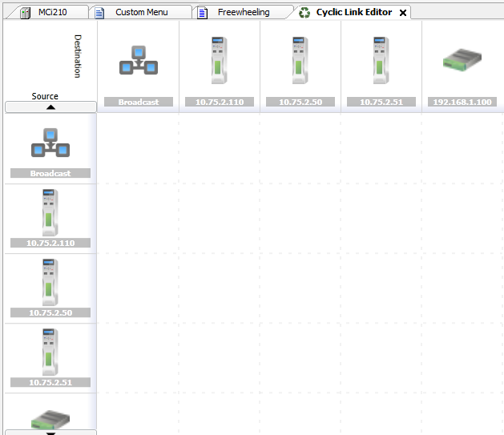The height and width of the screenshot is (435, 504).
Task: Click the Custom Menu tab document icon
Action: 99,13
